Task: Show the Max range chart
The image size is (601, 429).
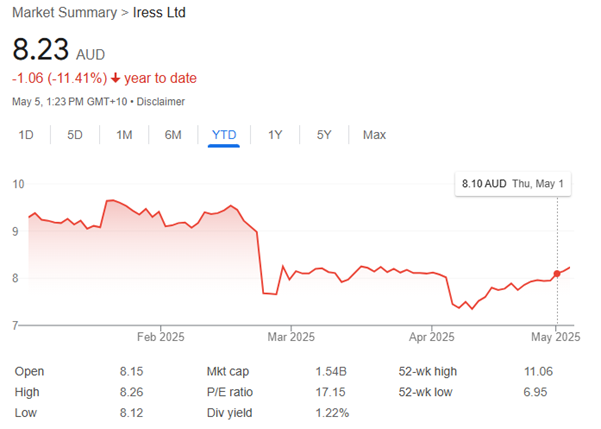Action: click(374, 135)
